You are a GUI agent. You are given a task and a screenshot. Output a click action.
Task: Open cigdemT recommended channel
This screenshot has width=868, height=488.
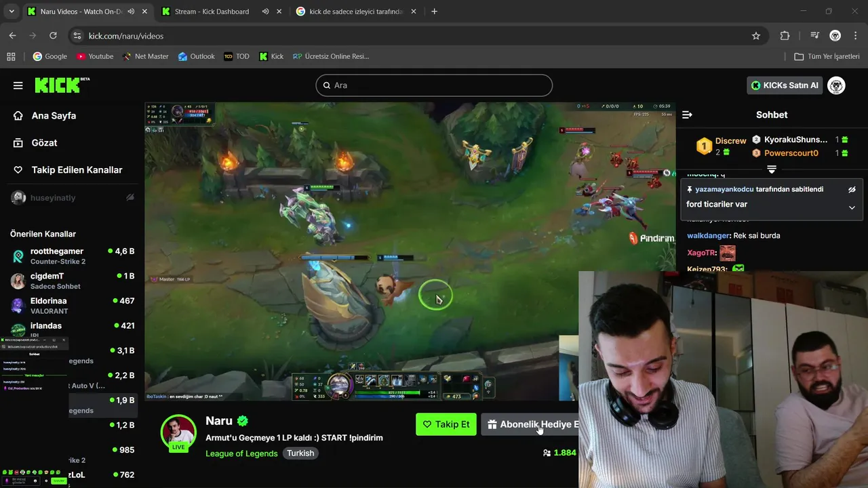72,281
